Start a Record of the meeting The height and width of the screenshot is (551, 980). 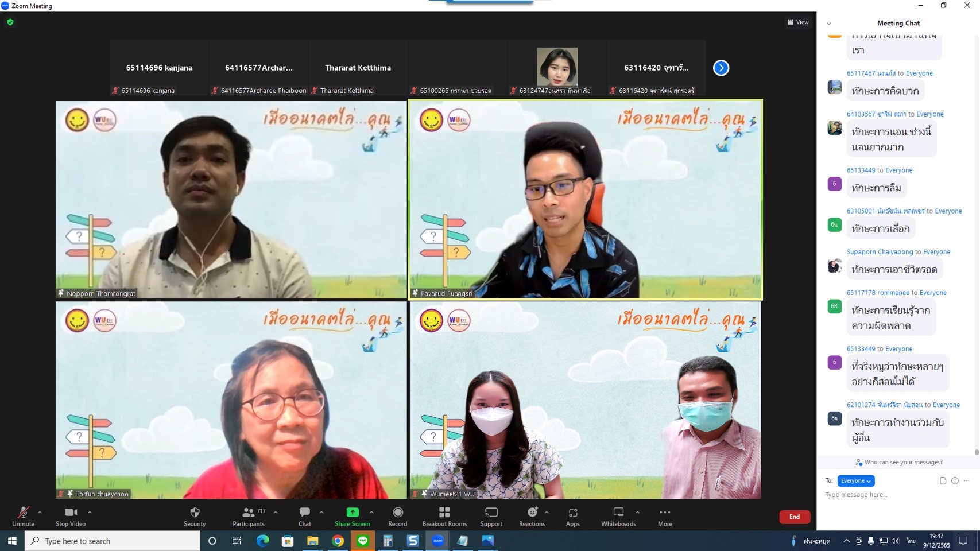pyautogui.click(x=397, y=515)
